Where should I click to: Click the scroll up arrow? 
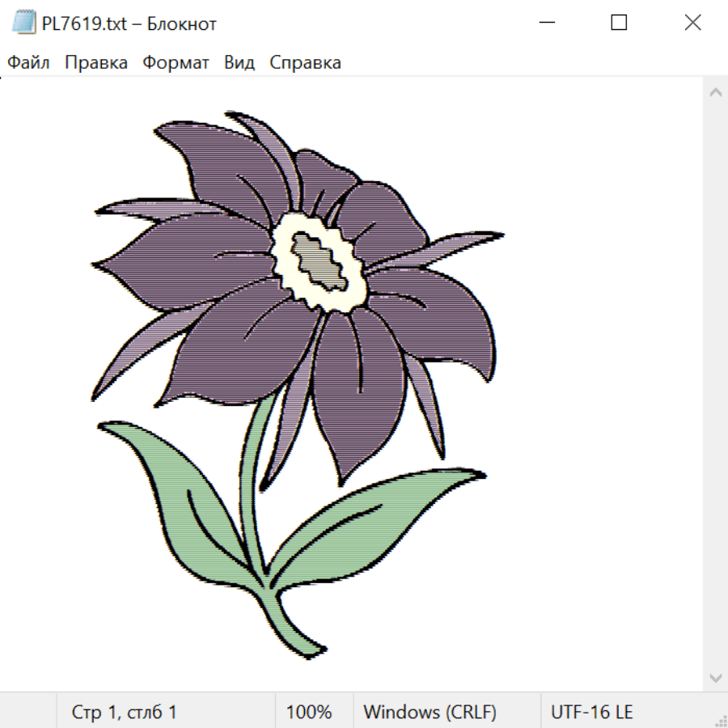tap(715, 93)
